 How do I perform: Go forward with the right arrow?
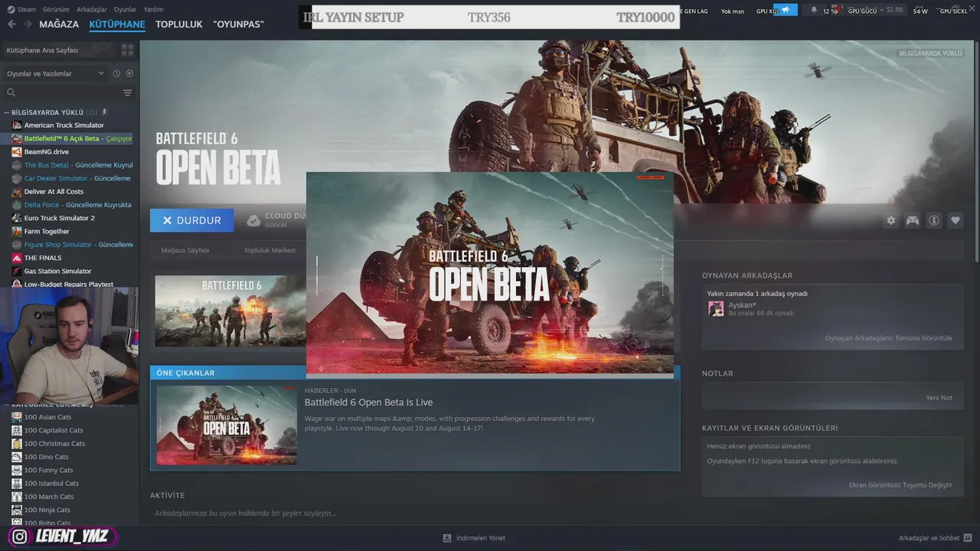(x=28, y=24)
